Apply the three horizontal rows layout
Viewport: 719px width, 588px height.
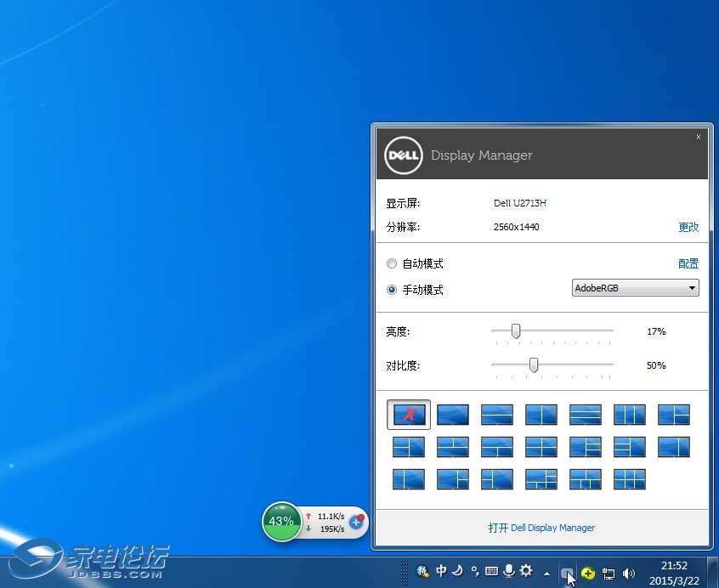click(x=586, y=415)
